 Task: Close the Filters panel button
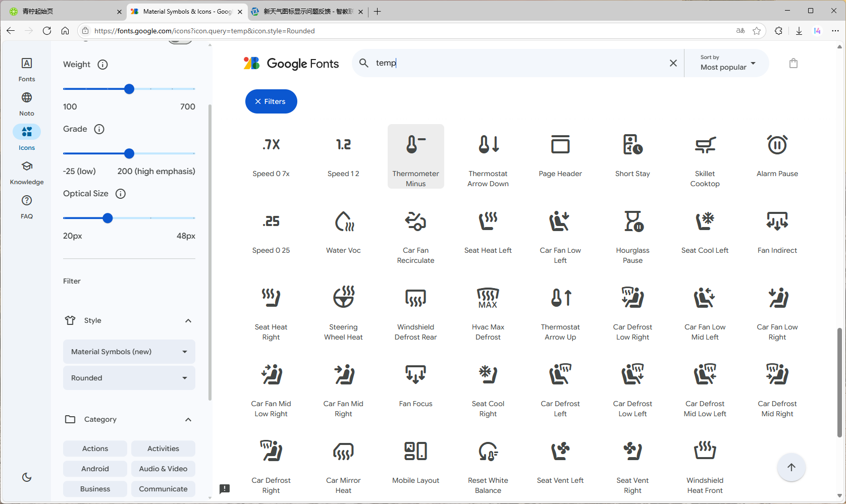point(271,101)
